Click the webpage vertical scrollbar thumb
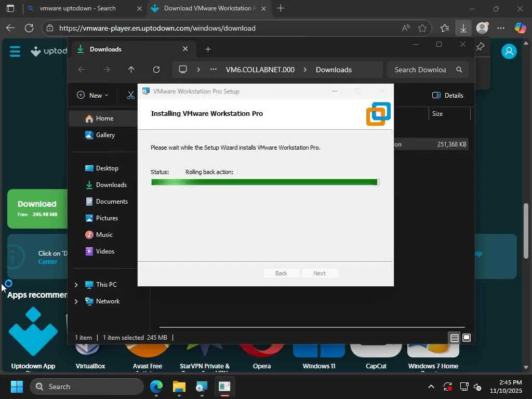 pos(526,231)
